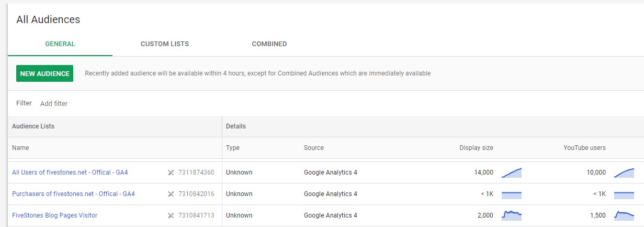This screenshot has height=227, width=644.
Task: Select audience ID 7310841713
Action: [196, 215]
